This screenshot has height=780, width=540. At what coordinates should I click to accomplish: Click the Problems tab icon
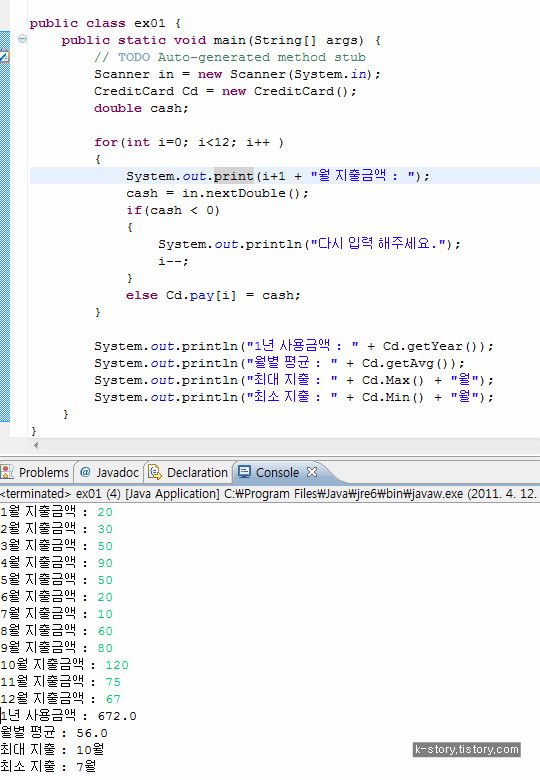[x=7, y=472]
